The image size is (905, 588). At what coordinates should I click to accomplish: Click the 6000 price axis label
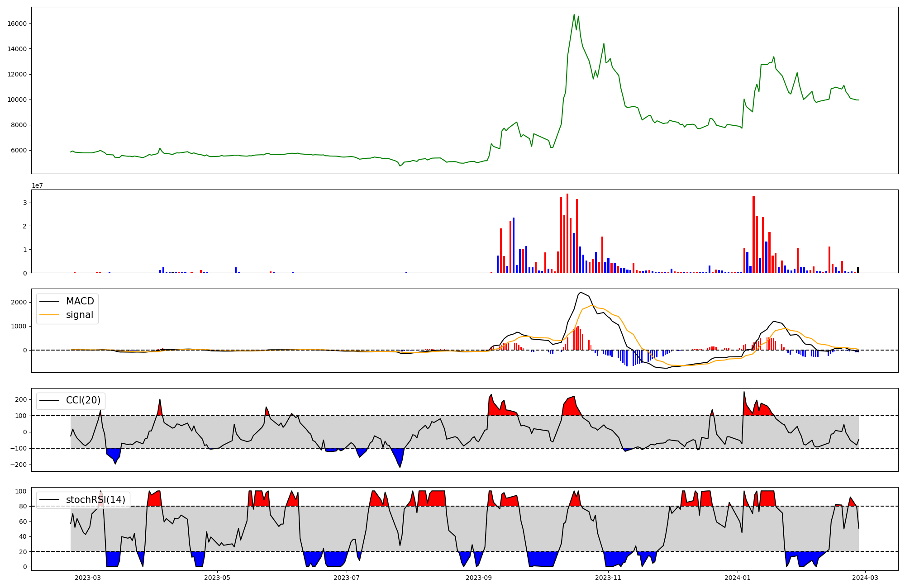[x=19, y=151]
